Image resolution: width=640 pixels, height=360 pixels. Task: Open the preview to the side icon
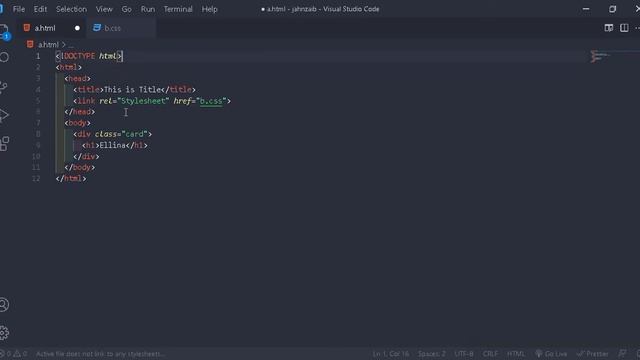tap(609, 28)
